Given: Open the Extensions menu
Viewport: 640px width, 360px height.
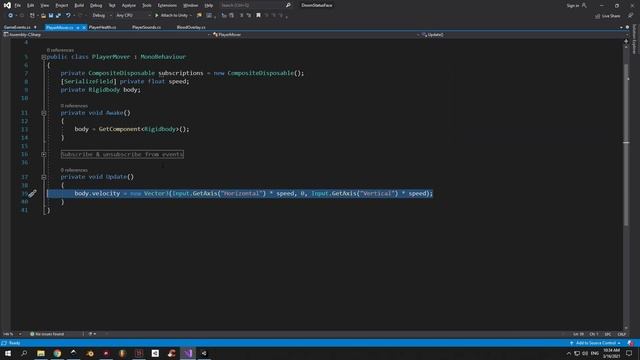Looking at the screenshot, I should [167, 5].
